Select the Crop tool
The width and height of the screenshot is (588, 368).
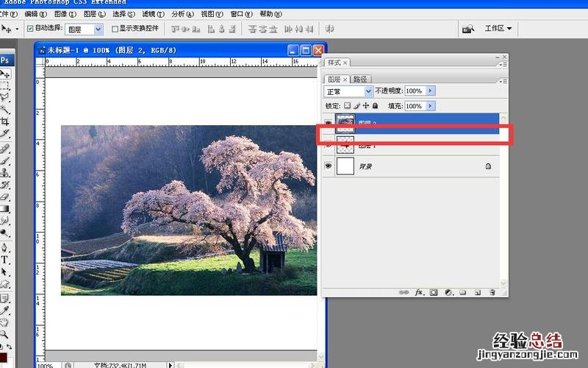(4, 121)
